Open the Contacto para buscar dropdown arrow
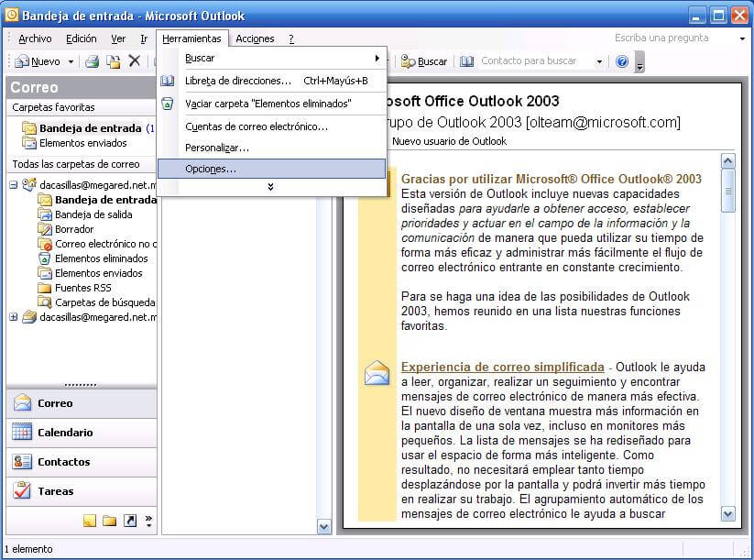 click(599, 61)
